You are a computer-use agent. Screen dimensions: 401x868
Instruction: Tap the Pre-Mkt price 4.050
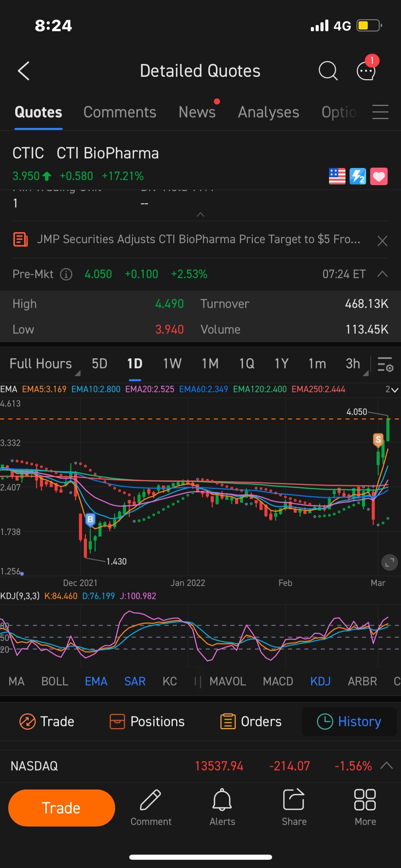(x=98, y=274)
